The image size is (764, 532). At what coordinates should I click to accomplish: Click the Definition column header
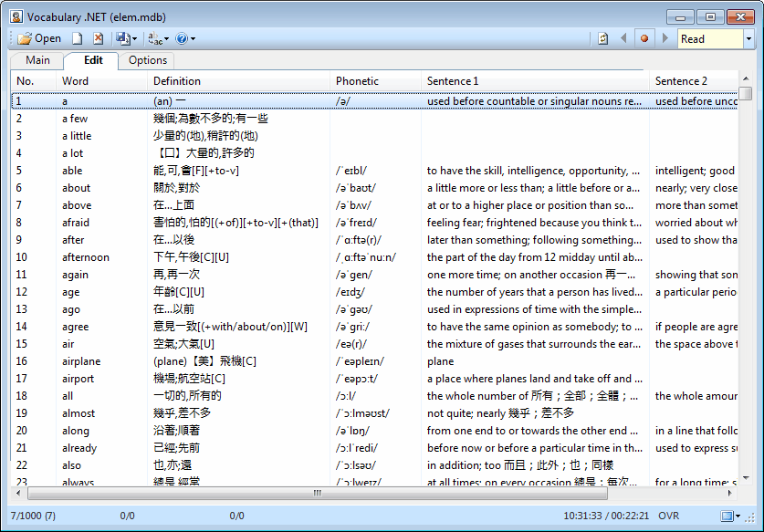[x=239, y=81]
